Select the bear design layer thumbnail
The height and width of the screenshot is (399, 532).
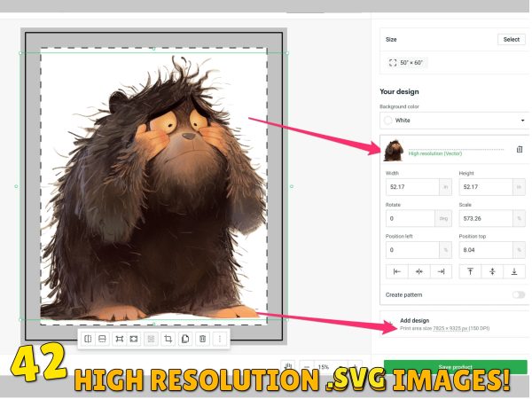393,150
